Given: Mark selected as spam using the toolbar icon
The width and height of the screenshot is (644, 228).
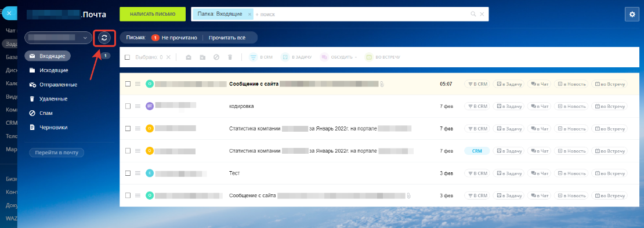Looking at the screenshot, I should [x=216, y=57].
